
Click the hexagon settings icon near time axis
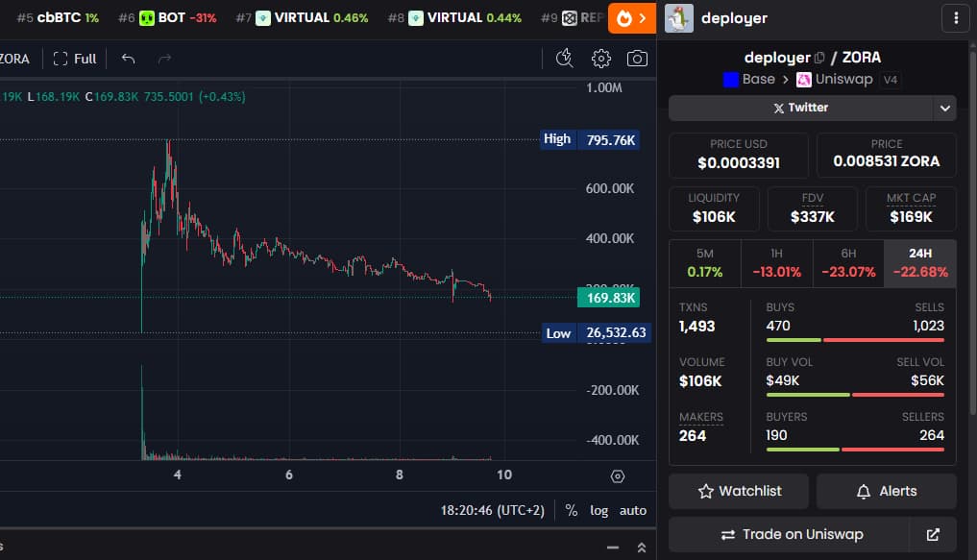tap(618, 475)
